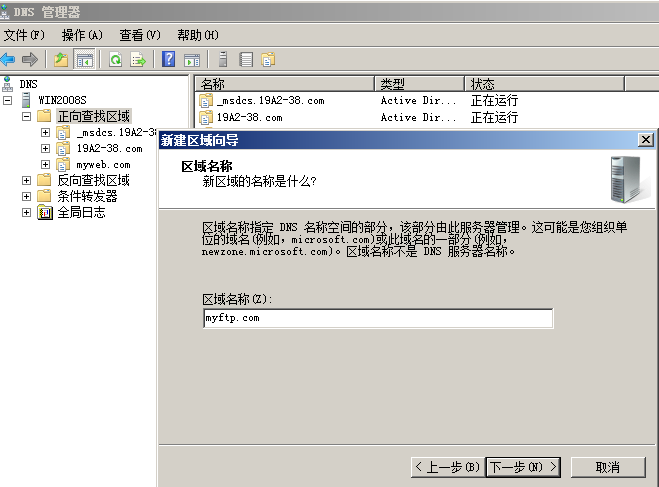Select the 反向查找区域 tree label
659x487 pixels.
click(94, 180)
